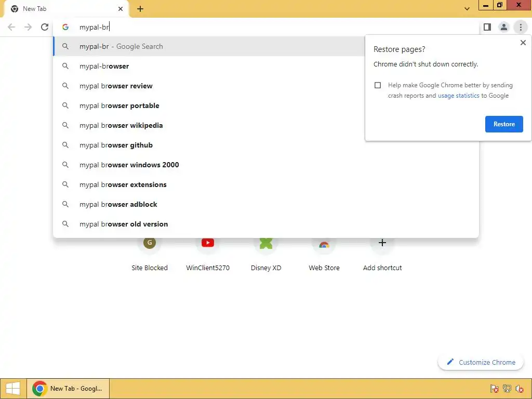This screenshot has height=399, width=532.
Task: Click the muted volume tray icon
Action: (x=519, y=389)
